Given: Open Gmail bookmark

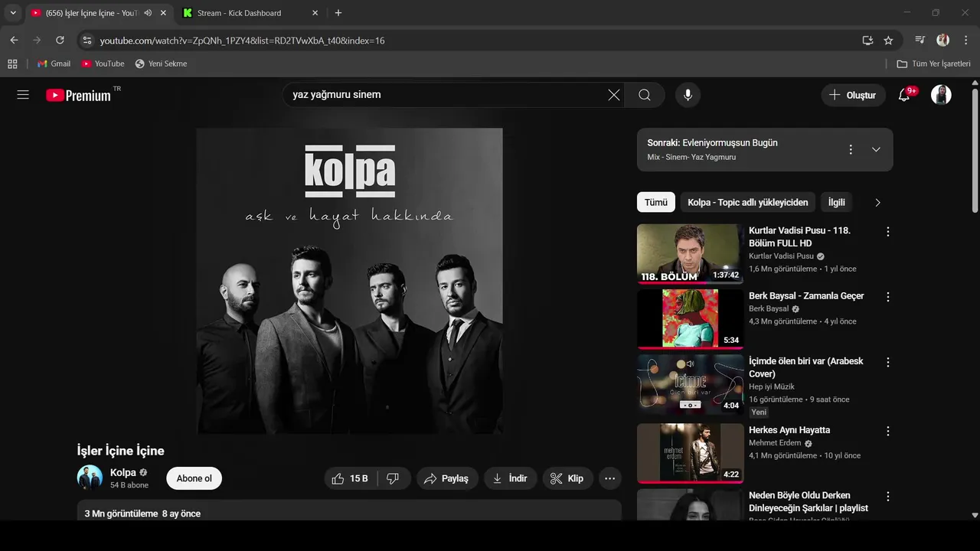Looking at the screenshot, I should [x=54, y=64].
